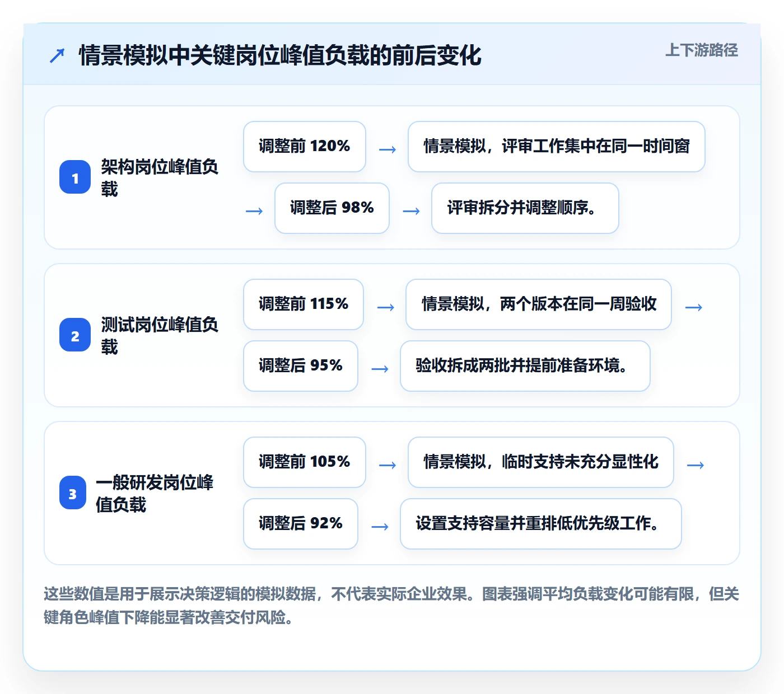This screenshot has height=694, width=784.
Task: Click the chart title 情景模拟中关键岗位峰值负载的前后变化
Action: point(280,55)
